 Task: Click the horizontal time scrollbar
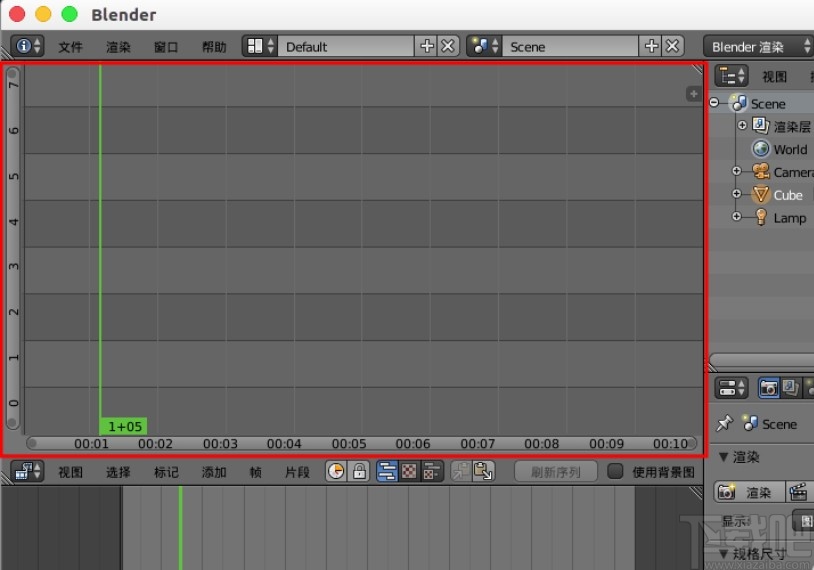pos(361,443)
